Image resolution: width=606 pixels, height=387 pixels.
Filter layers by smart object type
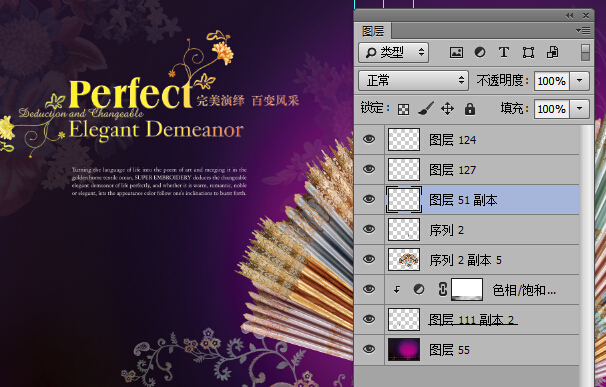coord(552,52)
